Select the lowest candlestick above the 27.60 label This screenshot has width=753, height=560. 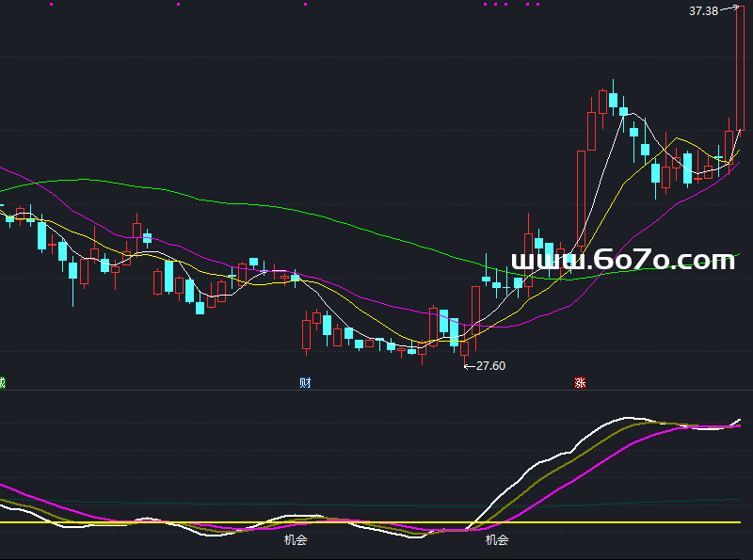[x=464, y=344]
